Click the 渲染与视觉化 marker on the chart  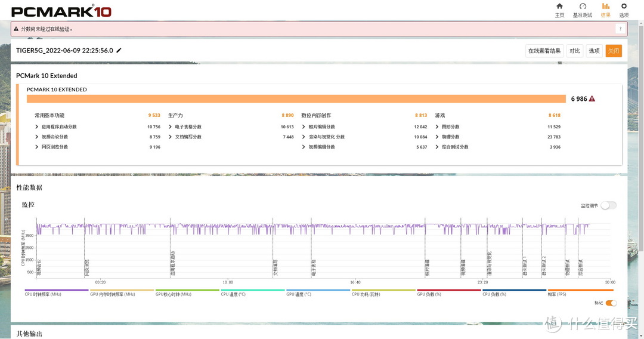(x=489, y=263)
